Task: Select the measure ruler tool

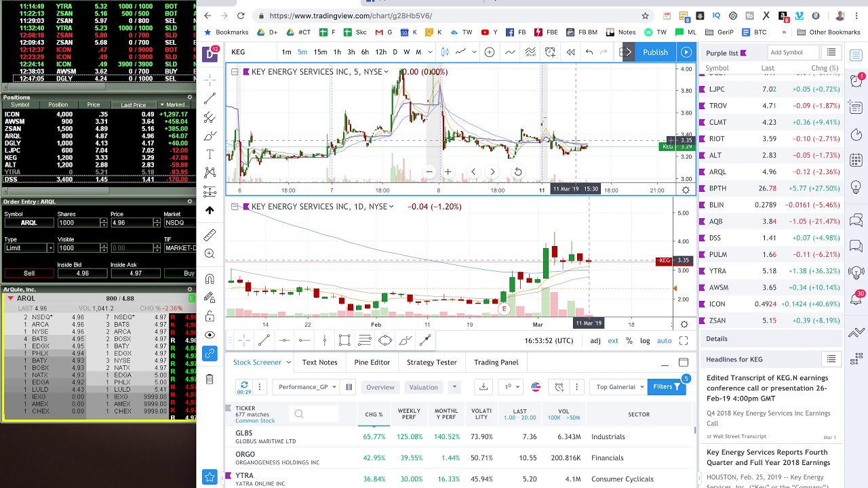Action: pyautogui.click(x=210, y=235)
